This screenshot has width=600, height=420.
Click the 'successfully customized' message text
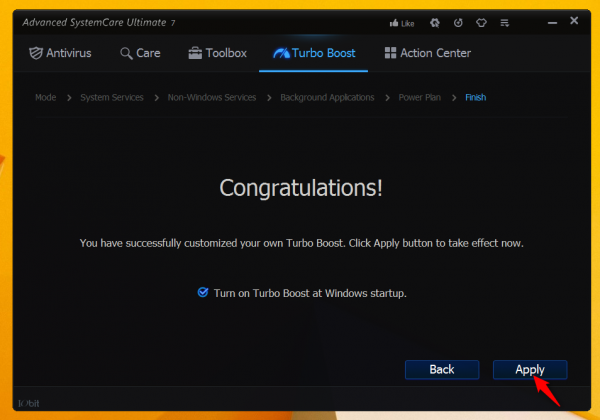pos(302,243)
